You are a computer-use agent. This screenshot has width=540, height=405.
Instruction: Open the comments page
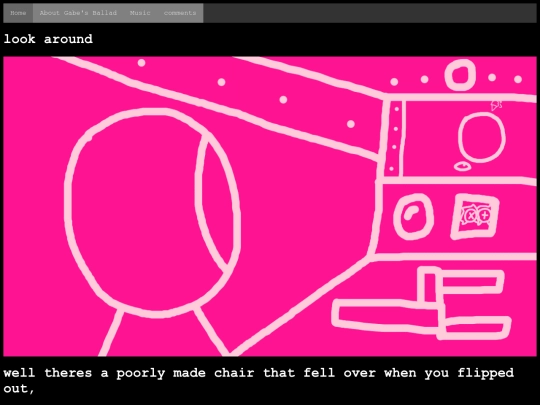click(x=180, y=13)
